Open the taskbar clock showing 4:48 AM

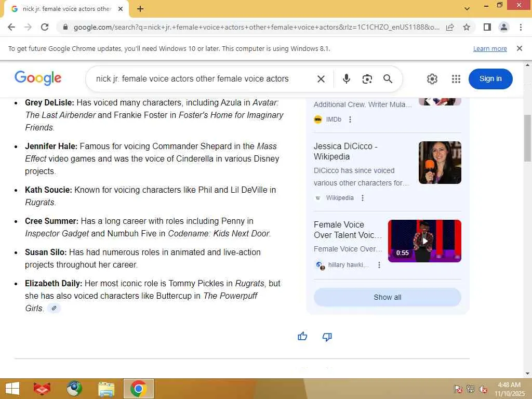[x=509, y=389]
